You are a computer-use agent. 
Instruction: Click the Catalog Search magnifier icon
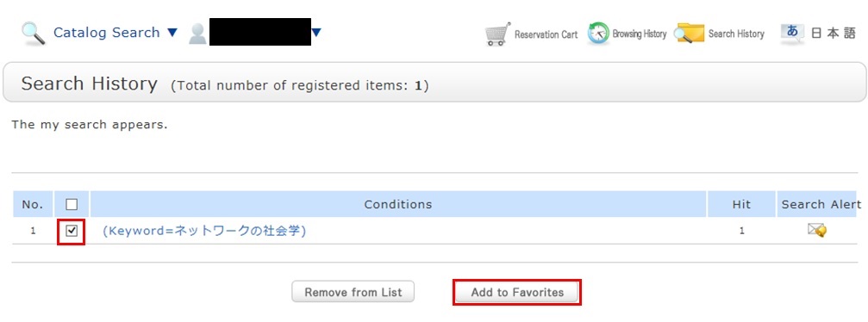tap(33, 34)
